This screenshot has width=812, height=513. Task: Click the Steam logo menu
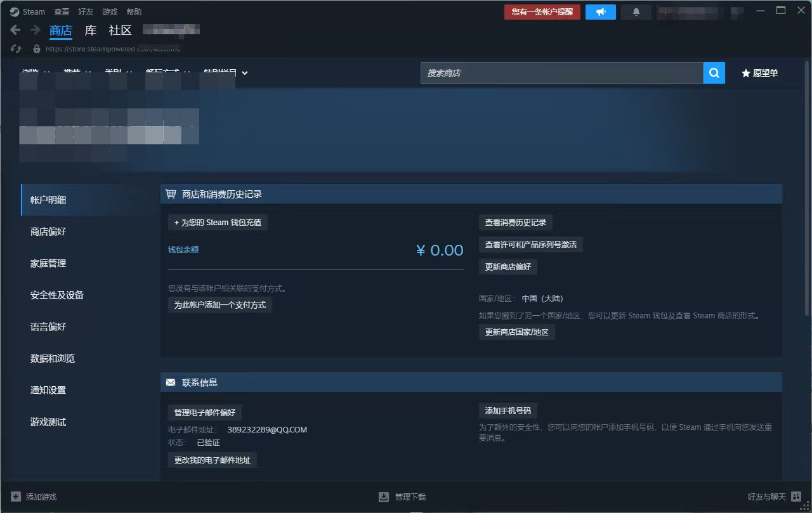[15, 11]
